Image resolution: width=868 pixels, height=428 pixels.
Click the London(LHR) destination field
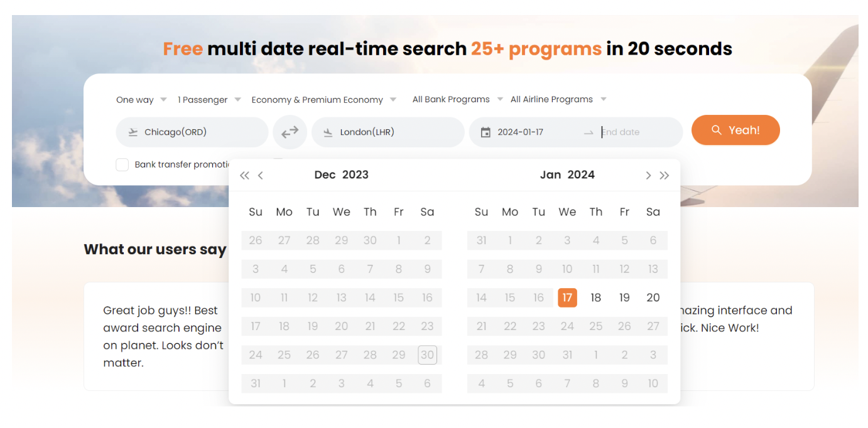tap(388, 132)
